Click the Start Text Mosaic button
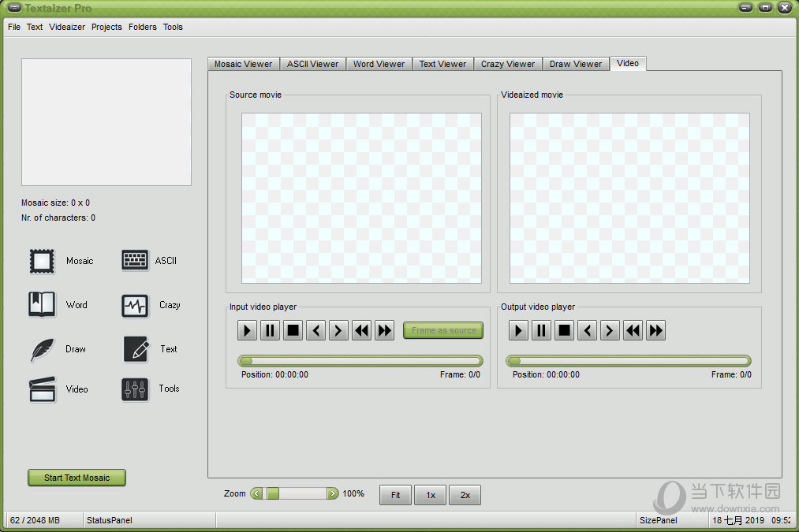 pyautogui.click(x=77, y=478)
